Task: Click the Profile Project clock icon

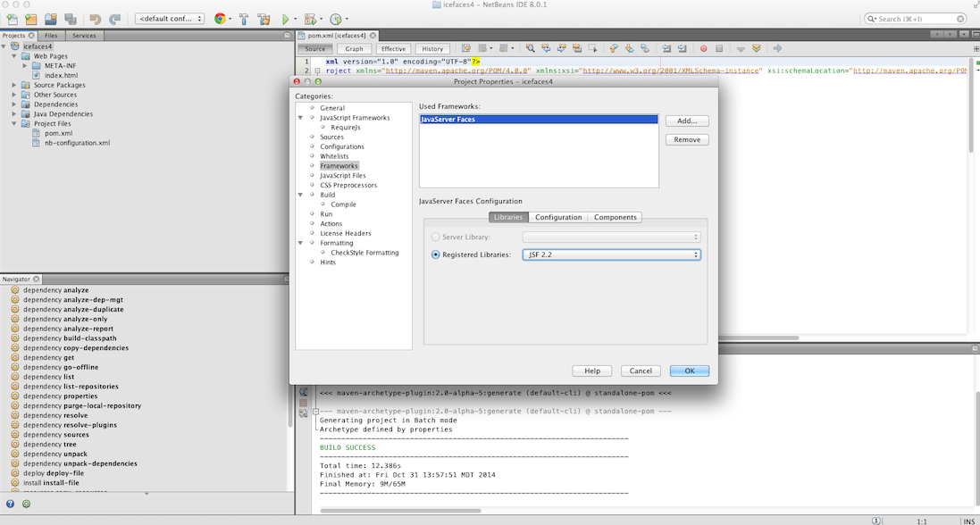Action: tap(336, 19)
